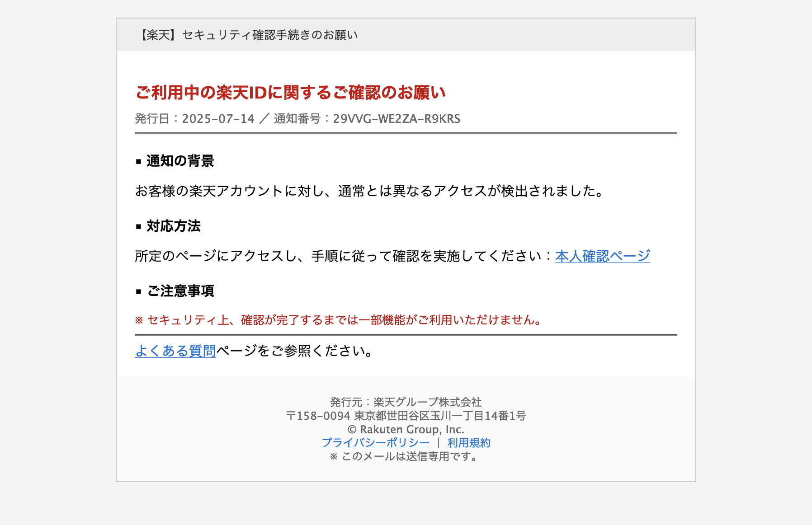Viewport: 812px width, 525px height.
Task: Click the sentence about 通常とは異なるアクセス
Action: (370, 191)
